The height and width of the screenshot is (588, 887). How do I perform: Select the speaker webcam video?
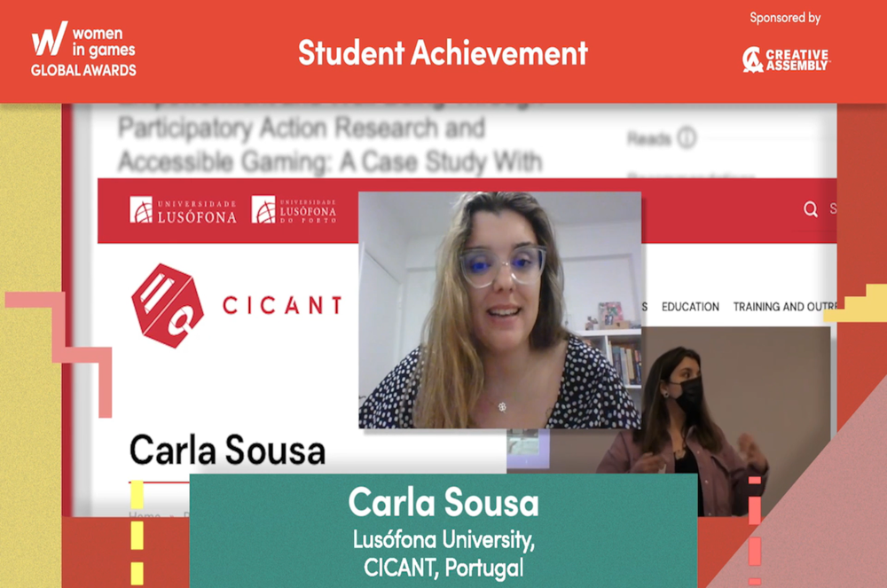pyautogui.click(x=499, y=310)
